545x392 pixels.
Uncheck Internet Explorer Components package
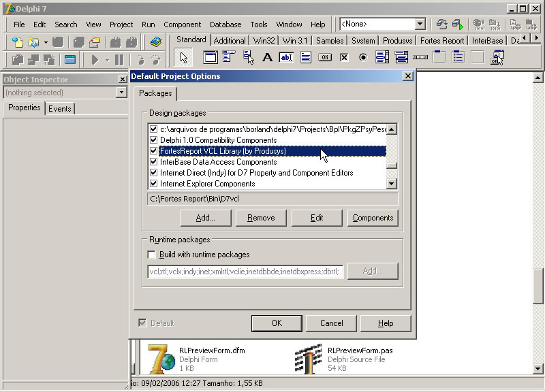coord(153,184)
